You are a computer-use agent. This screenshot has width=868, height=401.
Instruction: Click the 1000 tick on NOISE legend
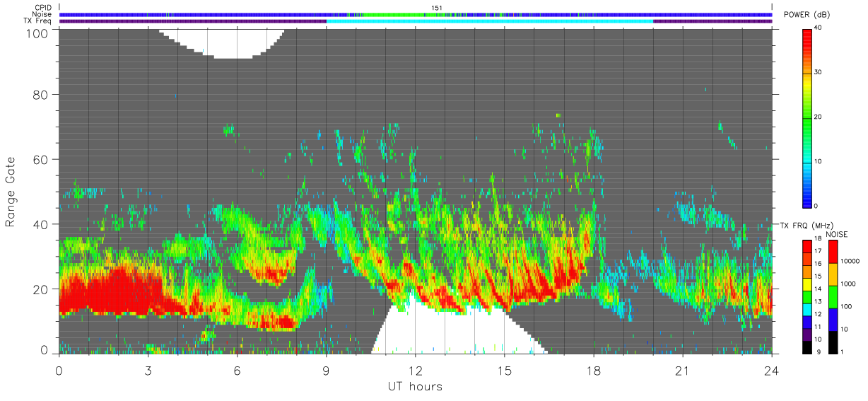pyautogui.click(x=847, y=284)
